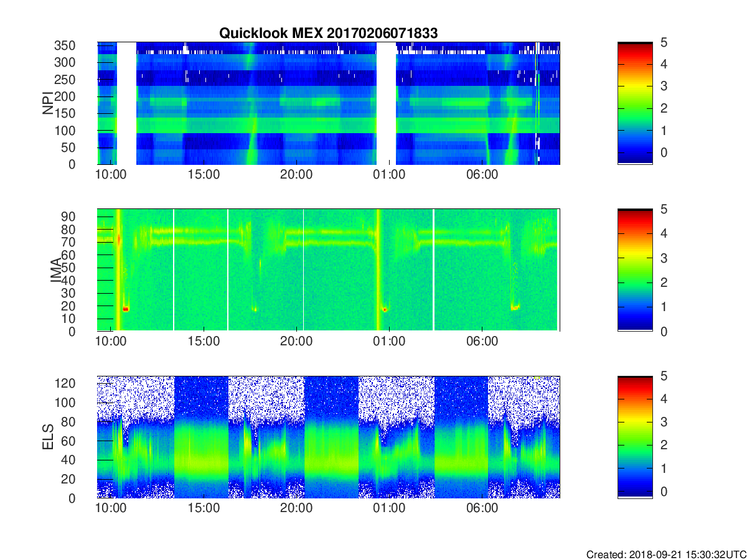Click the 15:00 time label under NPI panel
The width and height of the screenshot is (747, 560).
click(204, 175)
